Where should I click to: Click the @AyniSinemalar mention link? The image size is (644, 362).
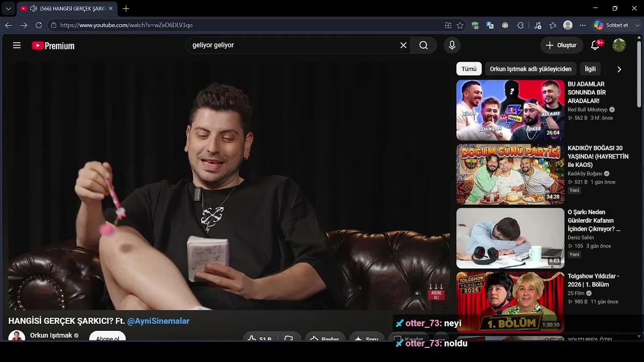[x=158, y=321]
